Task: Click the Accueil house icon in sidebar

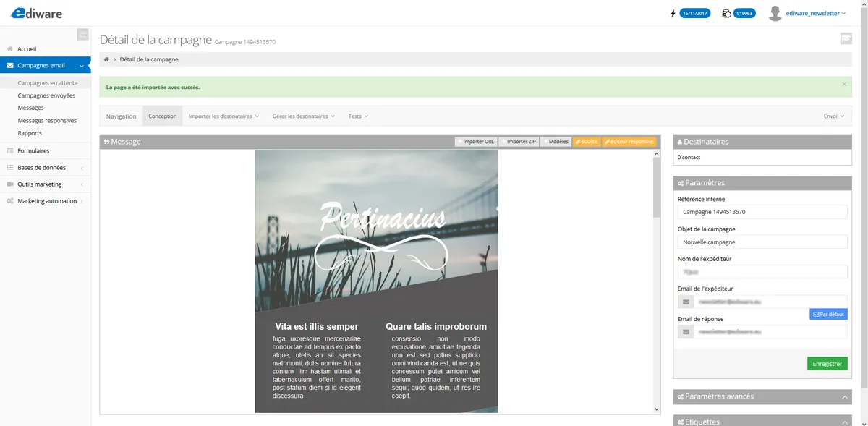Action: [x=10, y=49]
